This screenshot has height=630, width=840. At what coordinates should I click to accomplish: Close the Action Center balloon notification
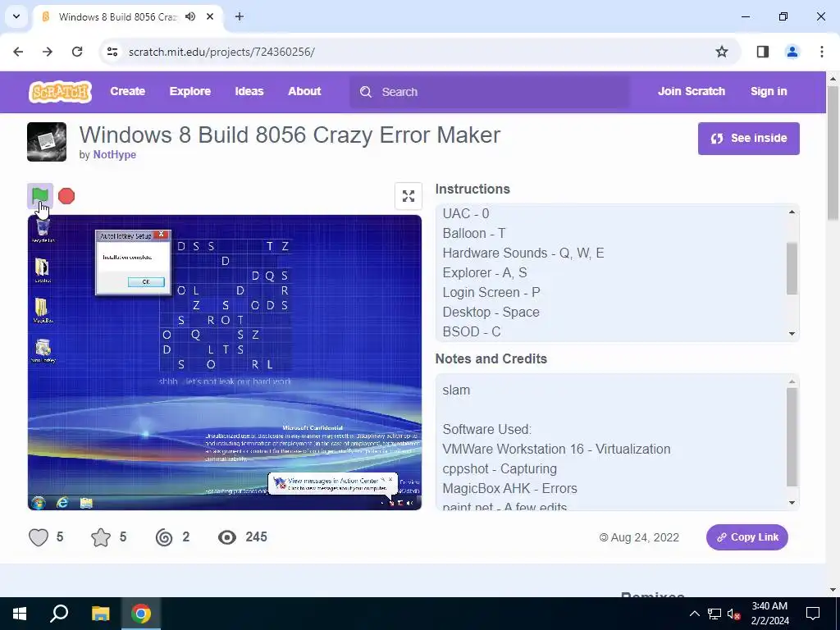pos(390,479)
